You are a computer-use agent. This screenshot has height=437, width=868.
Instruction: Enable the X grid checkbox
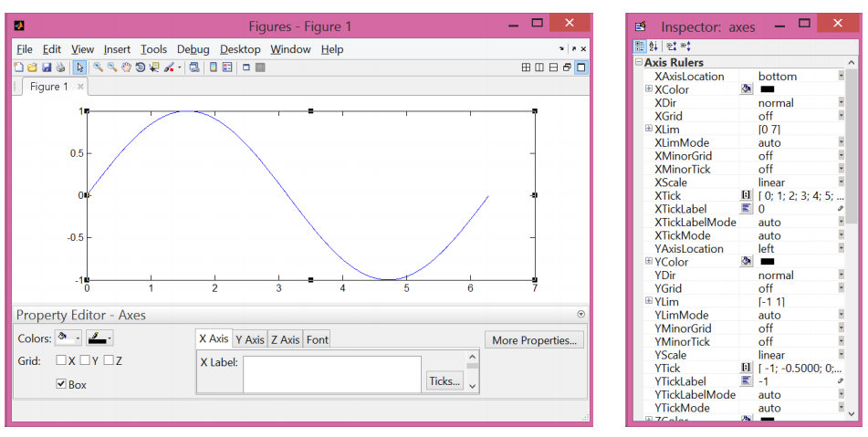(61, 360)
